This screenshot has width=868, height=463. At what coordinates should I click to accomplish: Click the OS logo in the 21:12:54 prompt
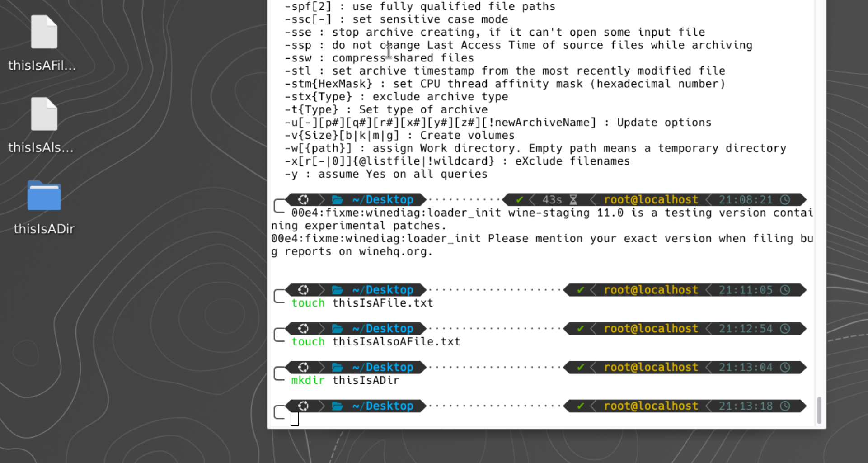point(303,329)
